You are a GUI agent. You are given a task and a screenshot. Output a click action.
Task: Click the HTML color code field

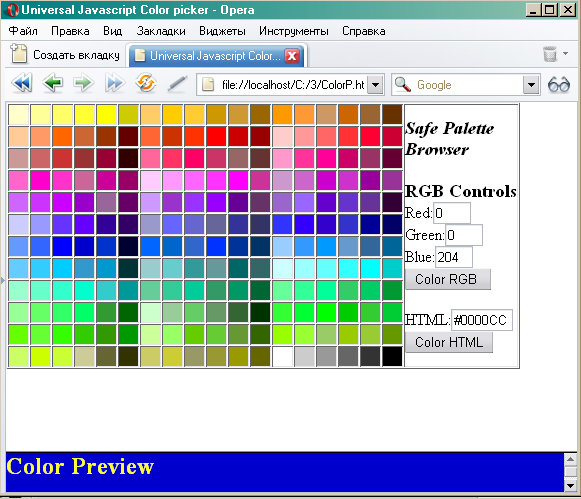tap(482, 320)
